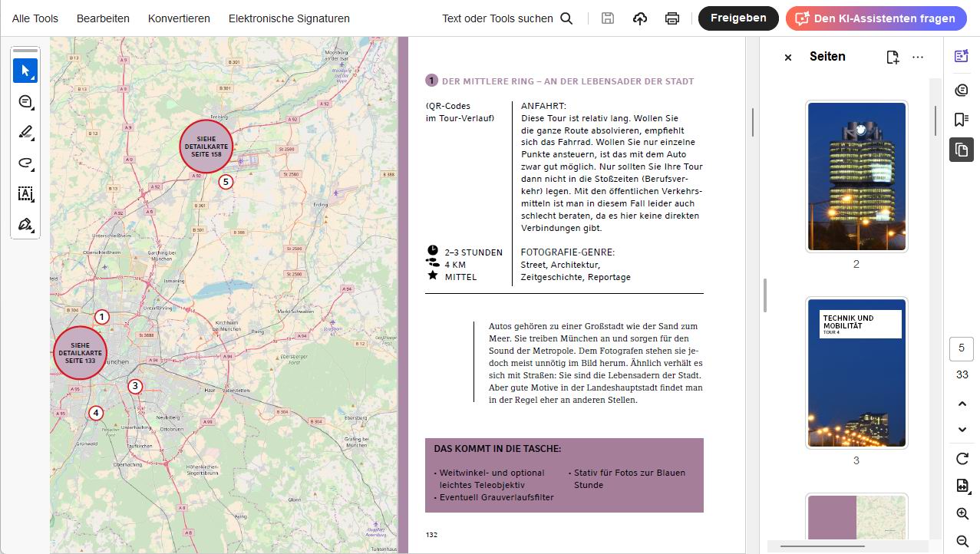Select the arrow selection tool
Viewport: 980px width, 554px height.
click(25, 71)
